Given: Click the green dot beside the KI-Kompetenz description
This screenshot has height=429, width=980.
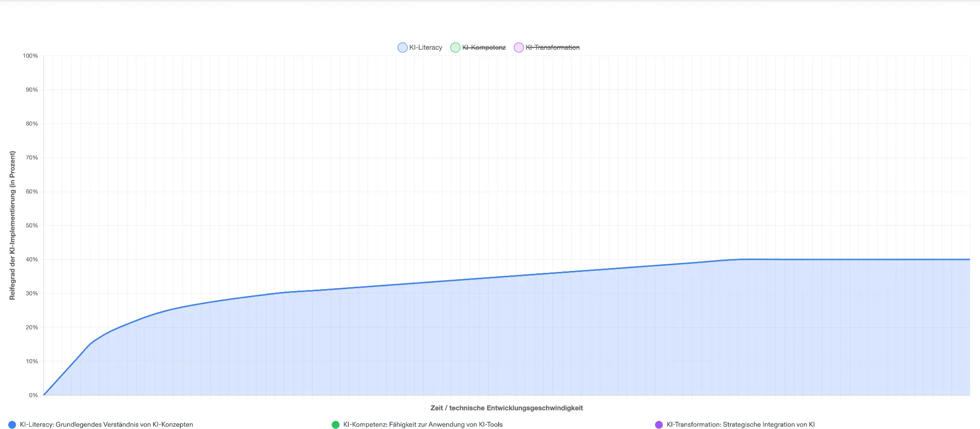Looking at the screenshot, I should coord(335,425).
